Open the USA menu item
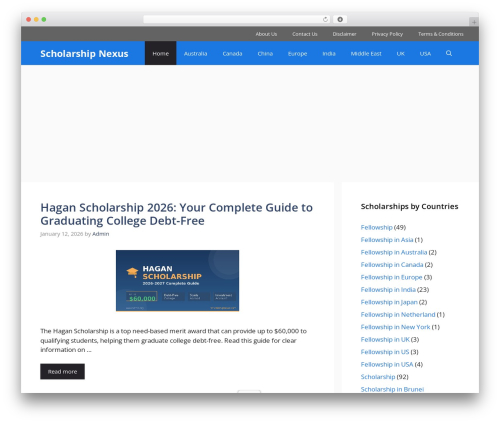 pyautogui.click(x=425, y=53)
